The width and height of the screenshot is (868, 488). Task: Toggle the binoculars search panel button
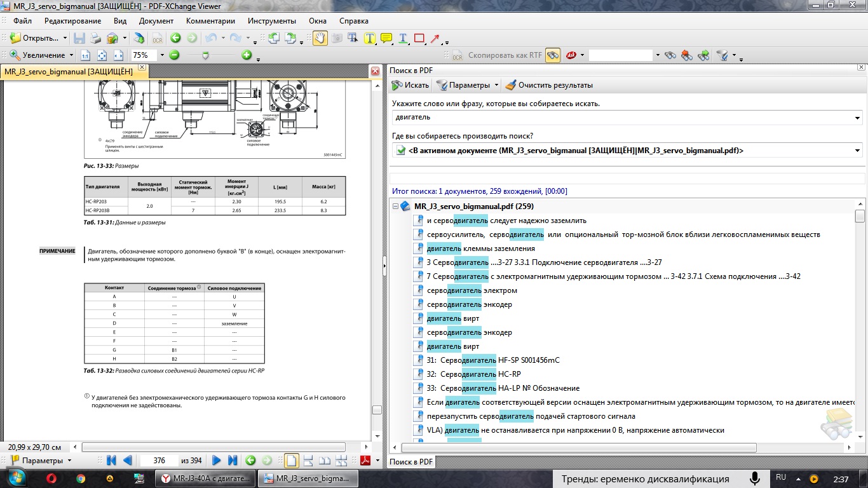click(x=552, y=55)
